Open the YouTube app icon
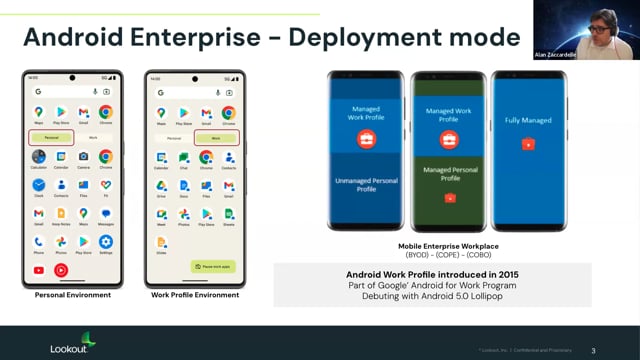Screen dimensions: 640x360 (x=39, y=270)
